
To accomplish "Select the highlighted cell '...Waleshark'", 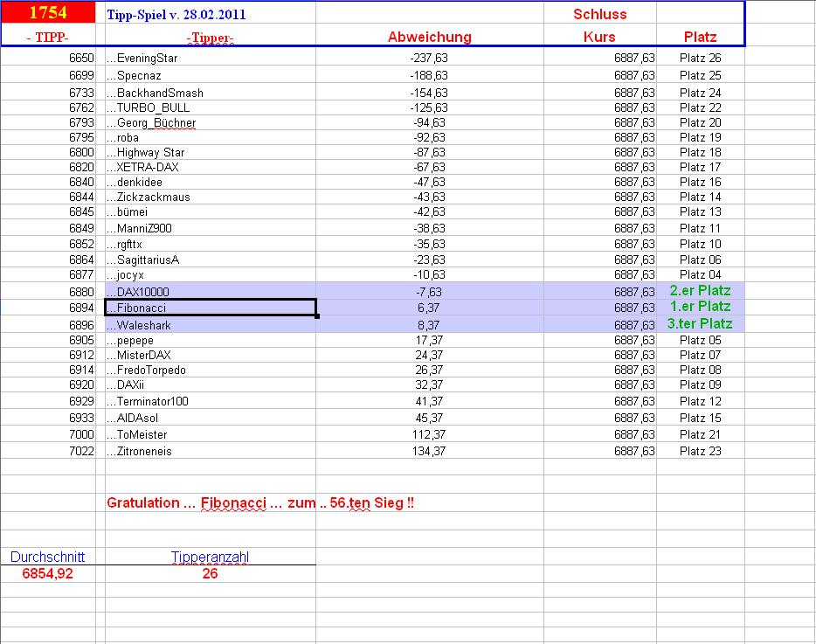I will (211, 325).
